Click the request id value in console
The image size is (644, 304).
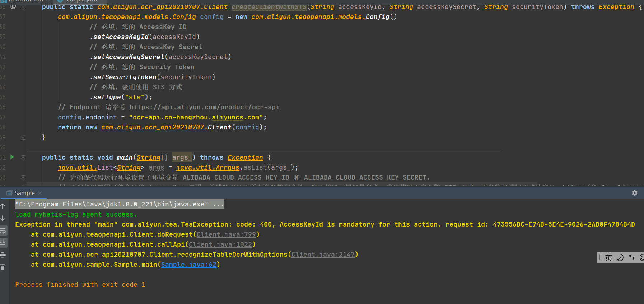[564, 224]
